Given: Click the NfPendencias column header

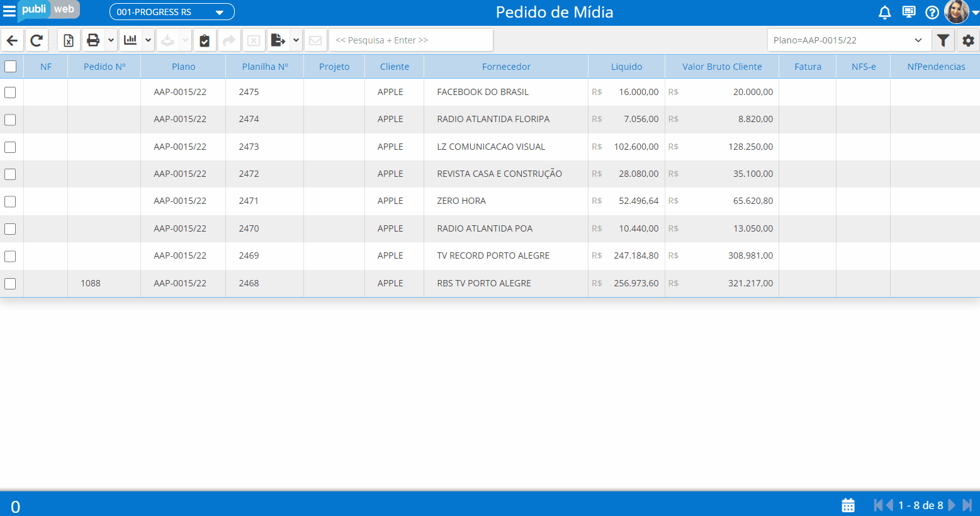Looking at the screenshot, I should pyautogui.click(x=936, y=67).
